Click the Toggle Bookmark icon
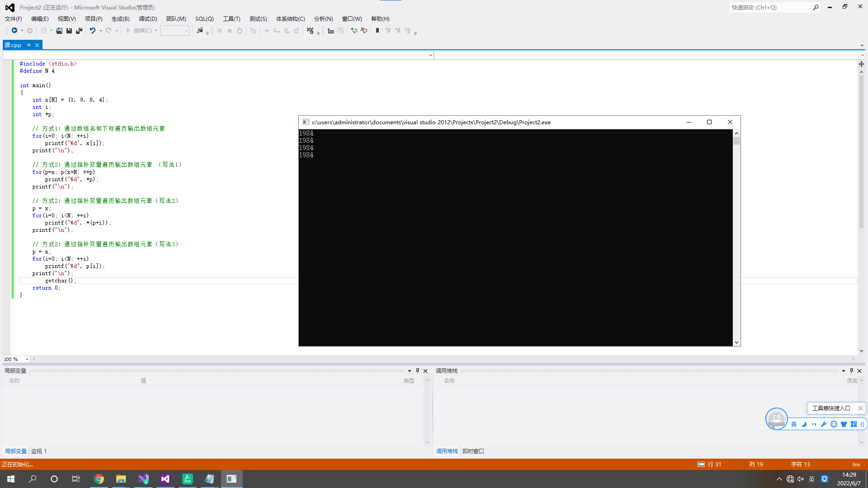This screenshot has width=868, height=488. pyautogui.click(x=377, y=31)
